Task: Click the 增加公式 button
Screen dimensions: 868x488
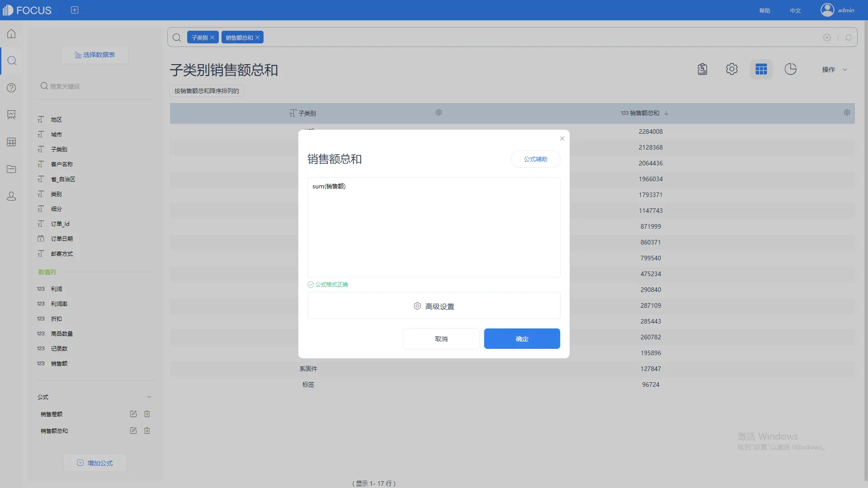Action: [95, 463]
